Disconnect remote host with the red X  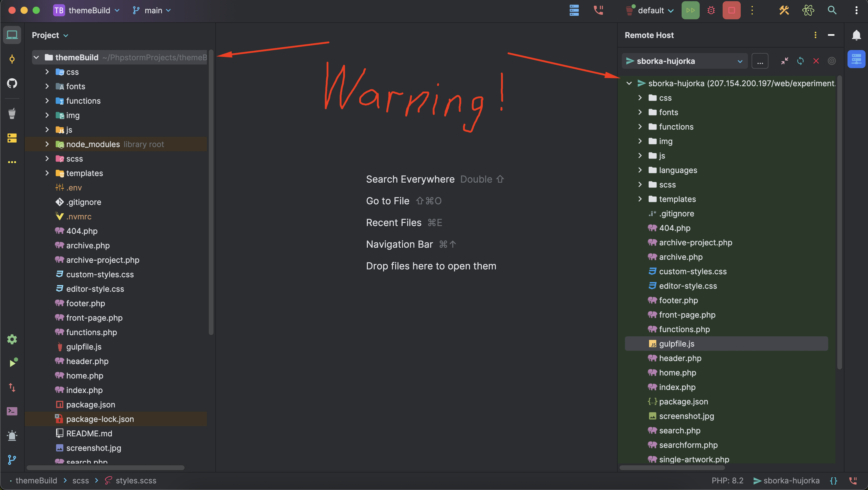(816, 61)
